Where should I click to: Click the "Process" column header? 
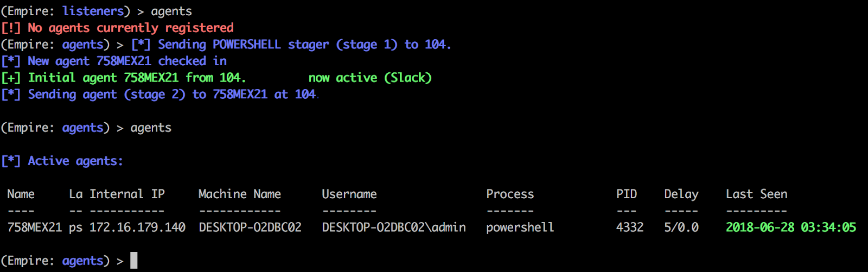click(x=510, y=194)
